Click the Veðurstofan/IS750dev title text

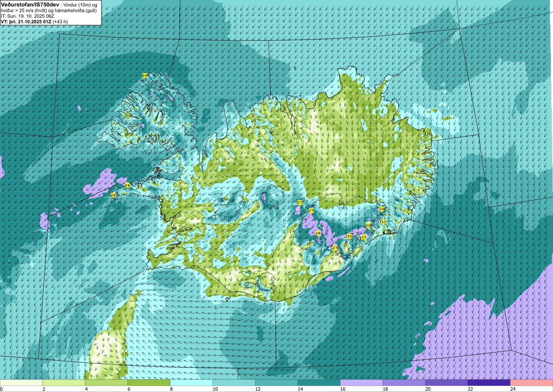30,4
